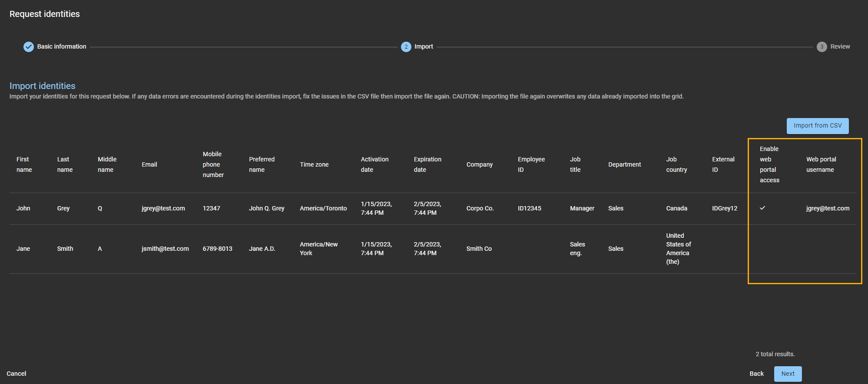Go Back to the previous step
This screenshot has width=868, height=384.
[x=756, y=374]
